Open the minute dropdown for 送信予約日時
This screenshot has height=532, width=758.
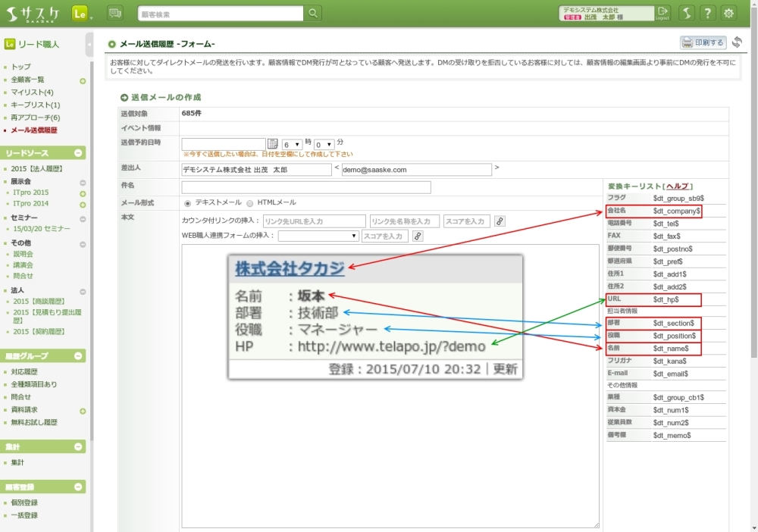coord(324,145)
